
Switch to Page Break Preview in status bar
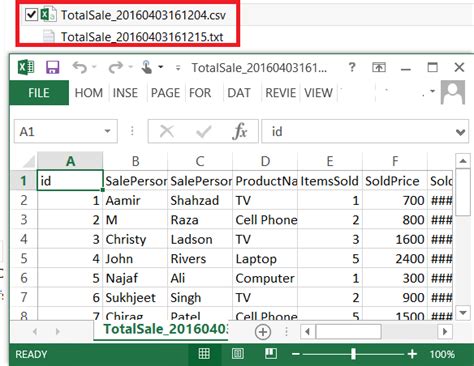pyautogui.click(x=271, y=354)
